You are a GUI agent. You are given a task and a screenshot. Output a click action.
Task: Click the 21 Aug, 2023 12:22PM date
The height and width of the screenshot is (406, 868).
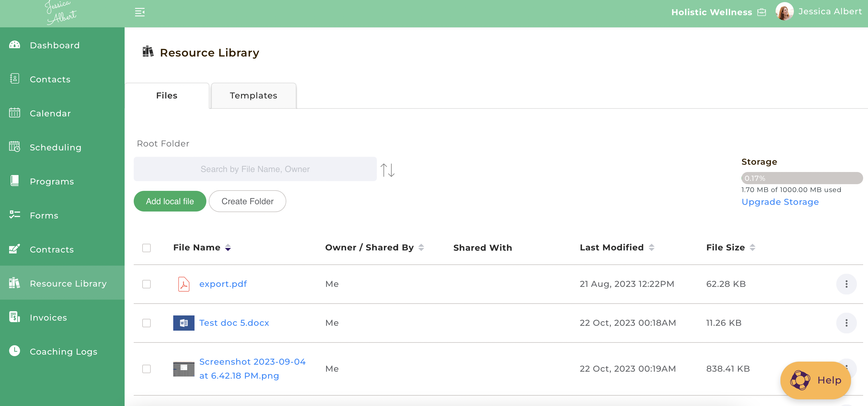point(627,284)
